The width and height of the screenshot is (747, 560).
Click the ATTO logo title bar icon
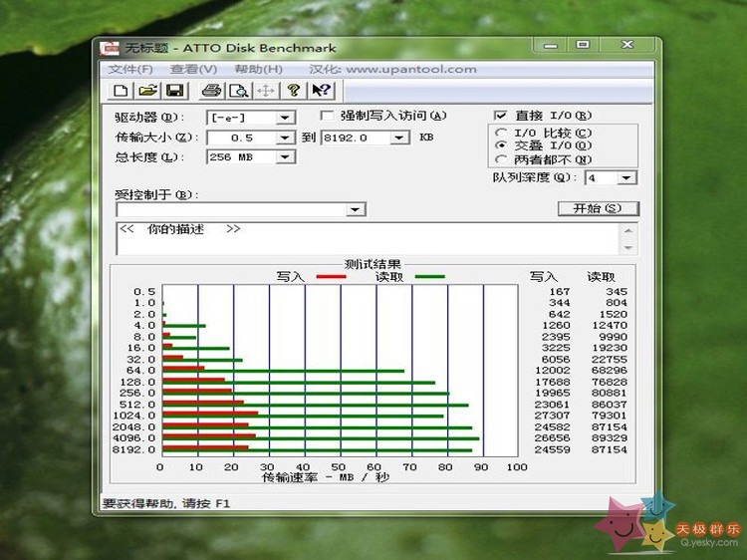[110, 48]
